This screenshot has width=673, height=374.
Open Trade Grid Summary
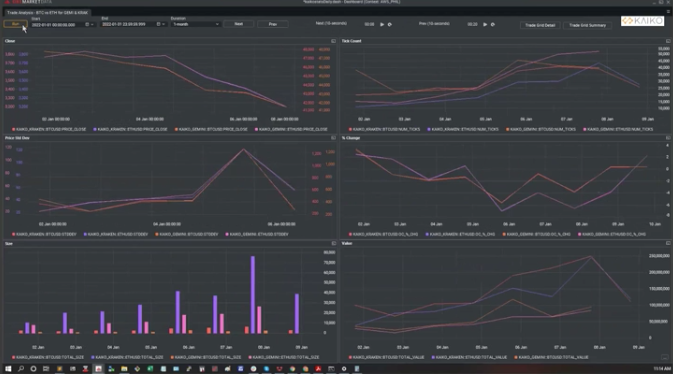click(587, 25)
